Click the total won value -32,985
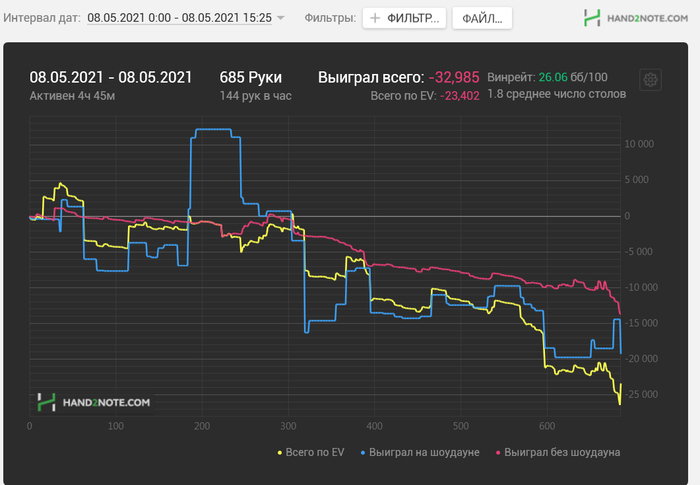 [454, 77]
